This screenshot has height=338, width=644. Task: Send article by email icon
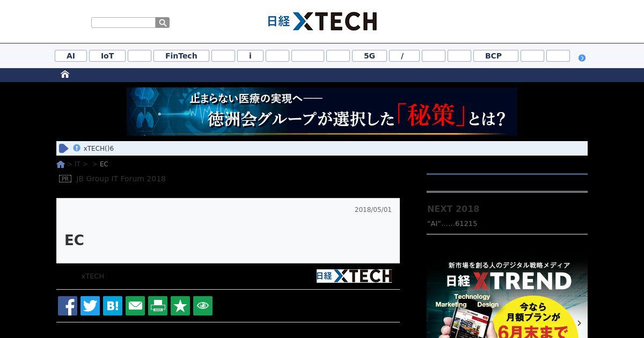[135, 306]
